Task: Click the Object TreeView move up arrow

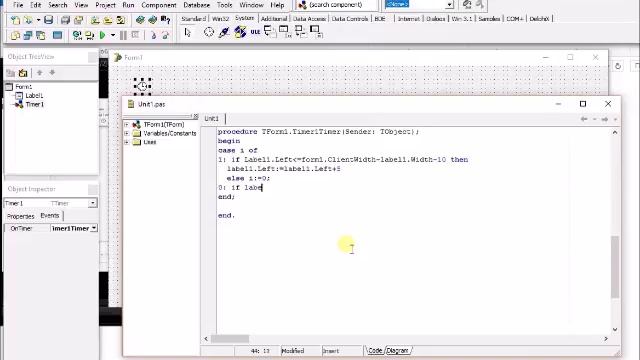Action: pyautogui.click(x=40, y=73)
